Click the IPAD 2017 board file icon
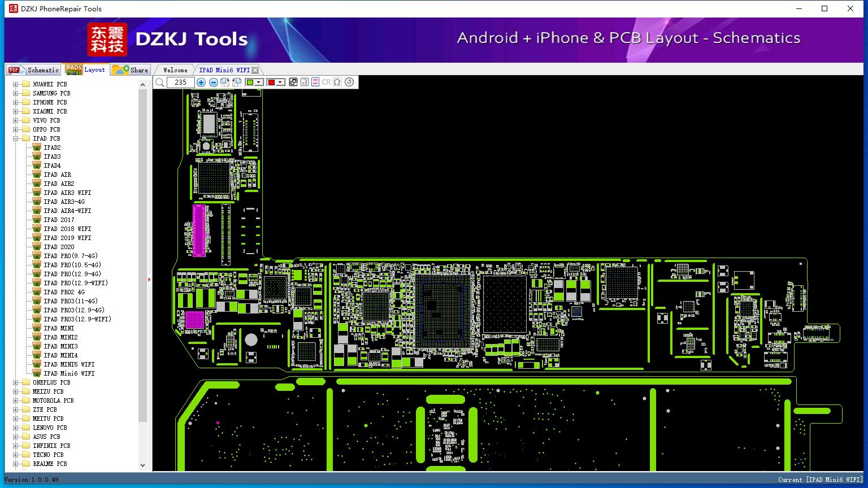 [37, 220]
